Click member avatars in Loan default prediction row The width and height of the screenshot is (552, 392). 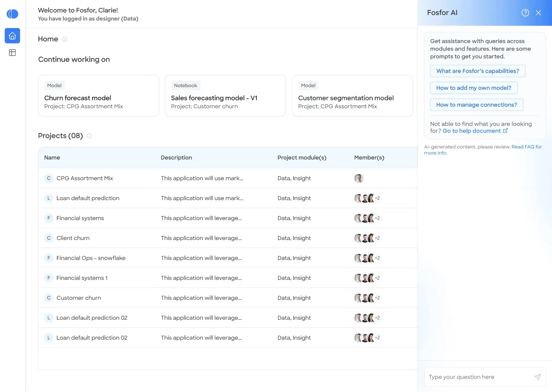(x=367, y=198)
